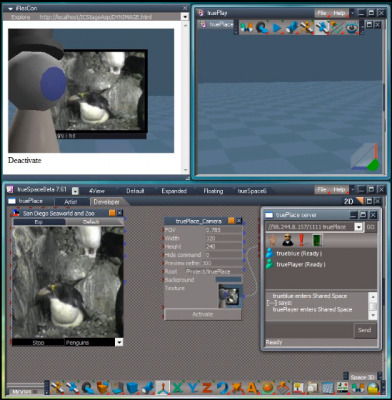The image size is (392, 400).
Task: Select the Default tab in San Diego panel
Action: tap(91, 222)
